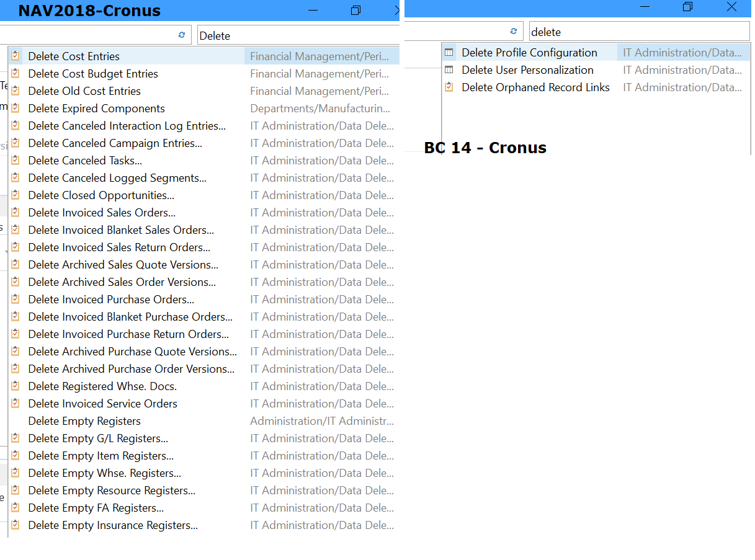This screenshot has height=560, width=755.
Task: Click the icon beside Delete Canceled Interaction Log Entries
Action: pyautogui.click(x=16, y=125)
